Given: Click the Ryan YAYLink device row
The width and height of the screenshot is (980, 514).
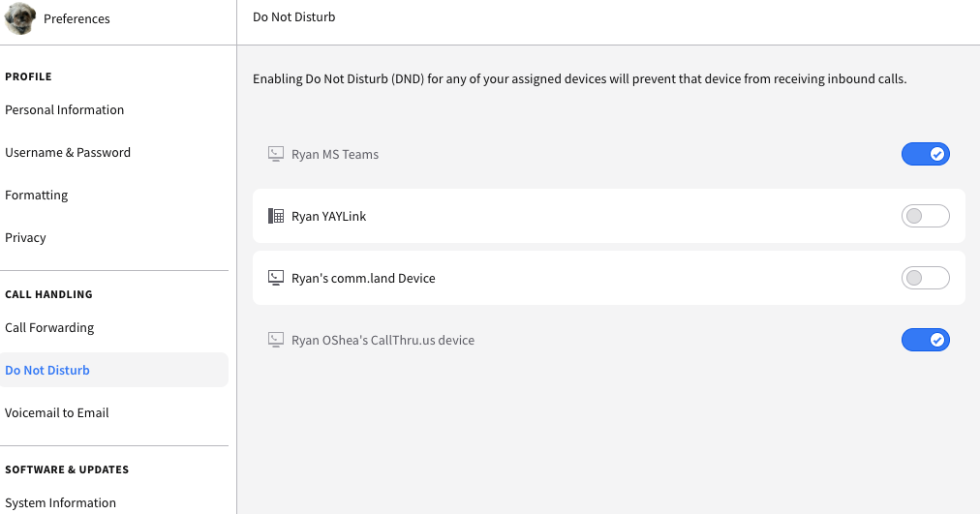Looking at the screenshot, I should pos(609,216).
